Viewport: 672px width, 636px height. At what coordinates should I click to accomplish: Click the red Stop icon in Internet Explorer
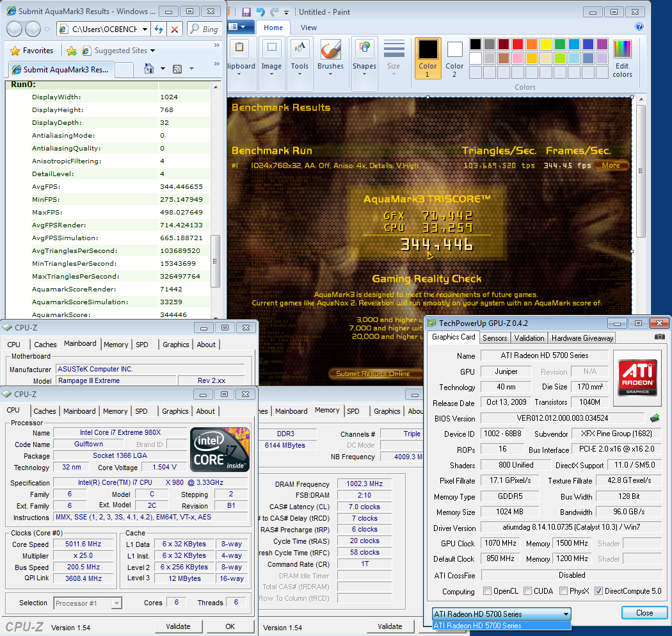[175, 29]
